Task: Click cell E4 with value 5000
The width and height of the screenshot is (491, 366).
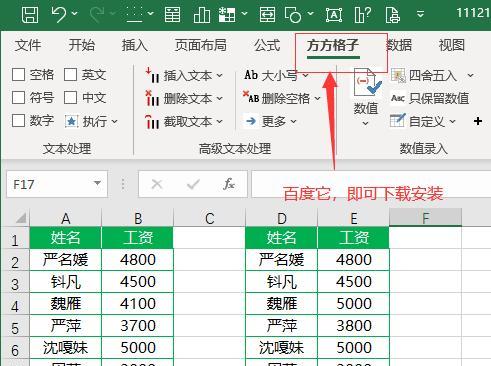Action: tap(353, 304)
